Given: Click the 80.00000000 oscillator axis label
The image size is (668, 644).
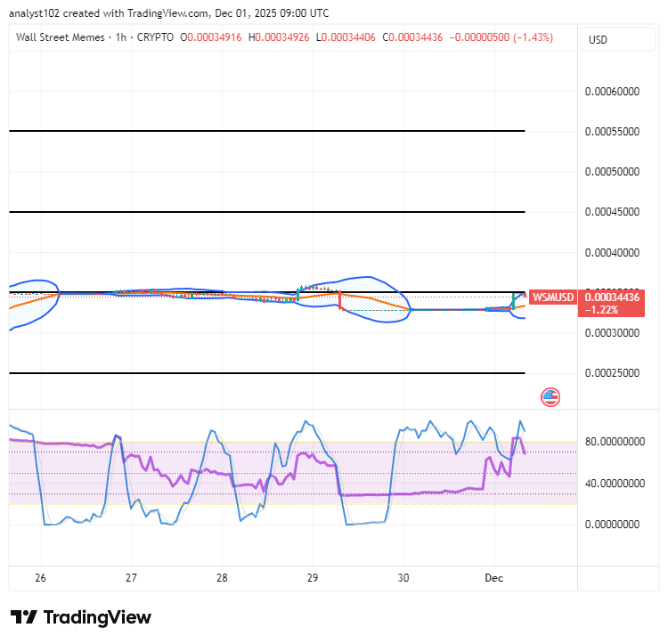Looking at the screenshot, I should (x=615, y=441).
